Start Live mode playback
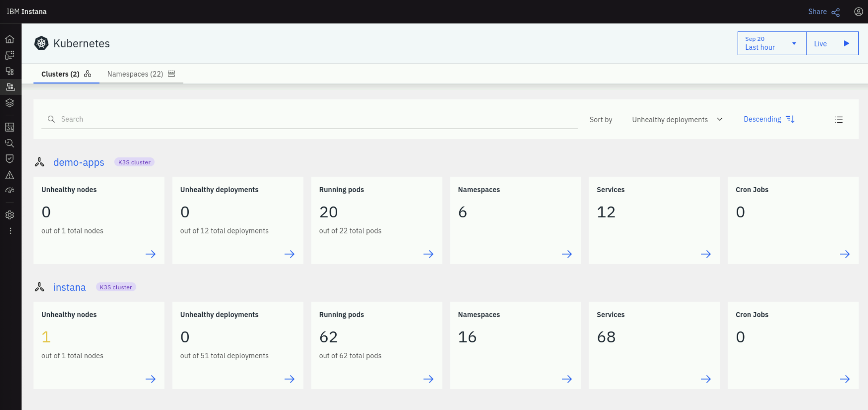The height and width of the screenshot is (410, 868). pyautogui.click(x=832, y=43)
